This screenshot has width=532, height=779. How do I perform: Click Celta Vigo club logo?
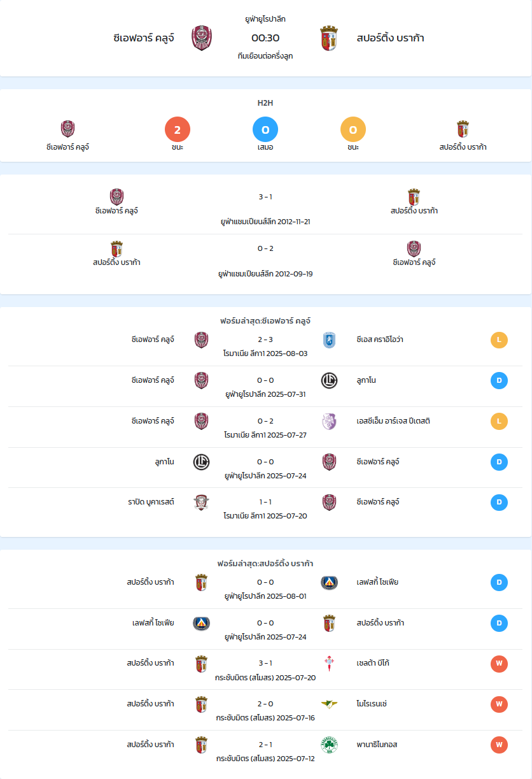click(329, 664)
